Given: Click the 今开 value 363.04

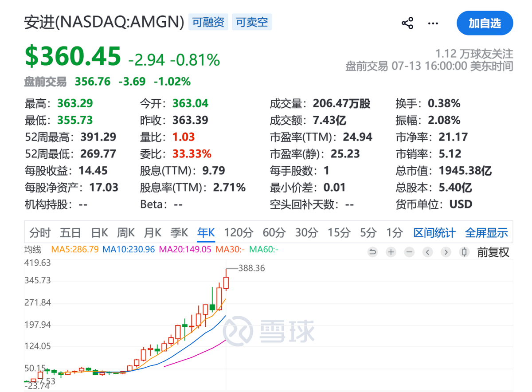Looking at the screenshot, I should coord(190,103).
